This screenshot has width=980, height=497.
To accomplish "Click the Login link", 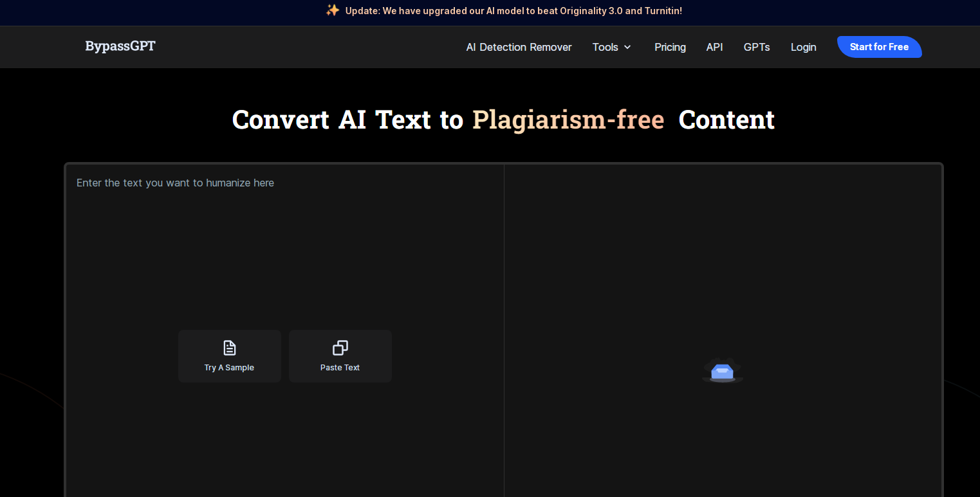I will [x=803, y=47].
